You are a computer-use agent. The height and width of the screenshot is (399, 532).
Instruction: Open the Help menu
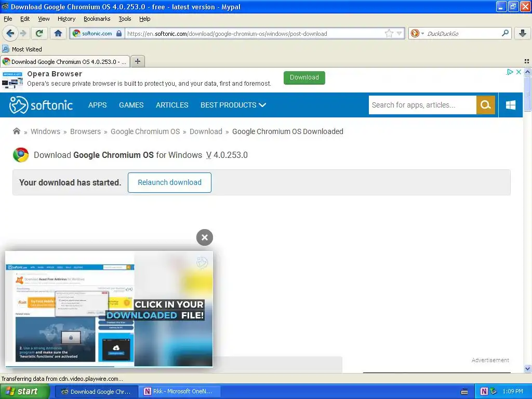pos(145,19)
